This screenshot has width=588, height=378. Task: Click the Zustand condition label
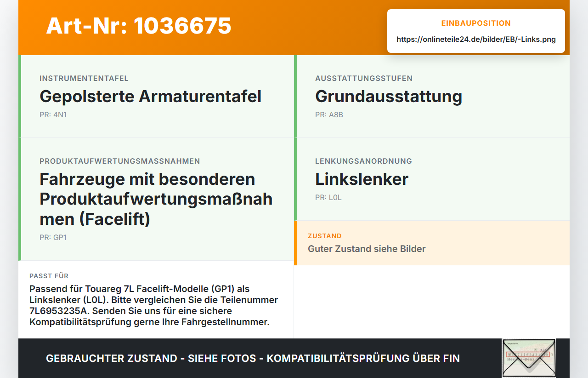point(325,236)
